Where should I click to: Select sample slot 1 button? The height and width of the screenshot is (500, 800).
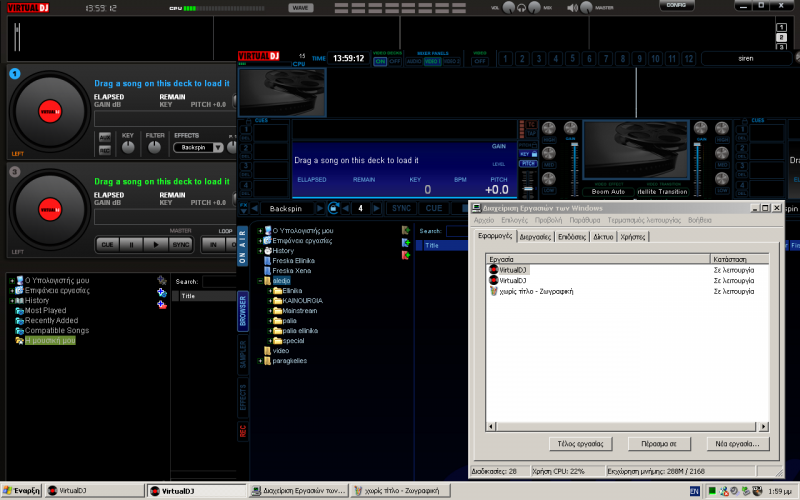[505, 59]
